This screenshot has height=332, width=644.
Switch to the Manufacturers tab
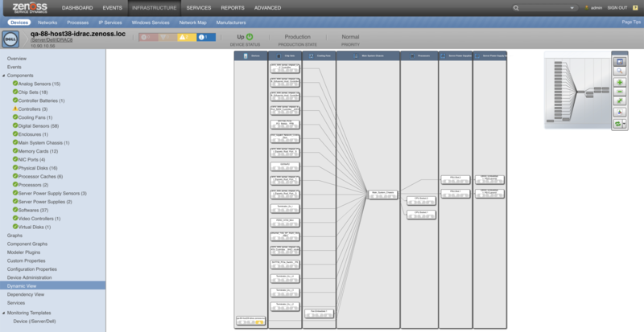(231, 23)
